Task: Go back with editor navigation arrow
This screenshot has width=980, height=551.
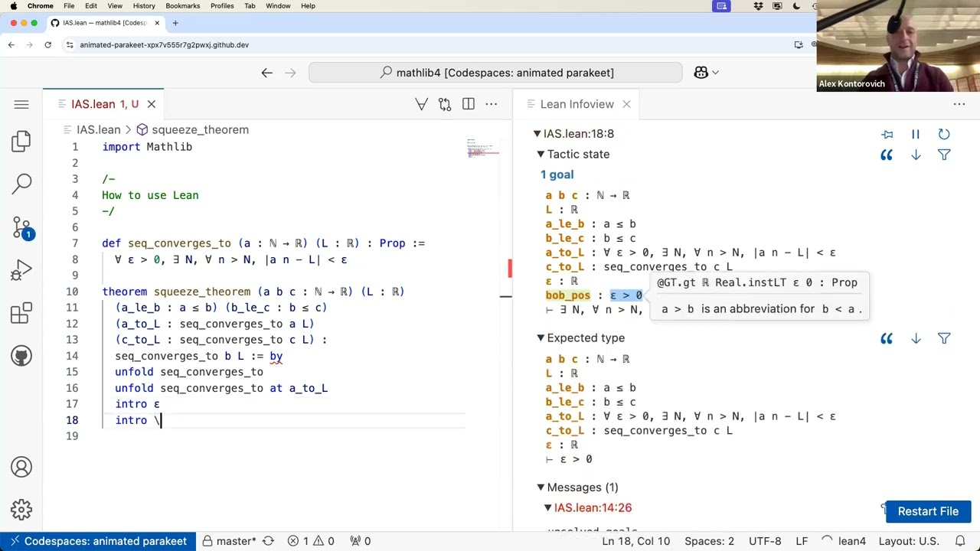Action: [x=266, y=73]
